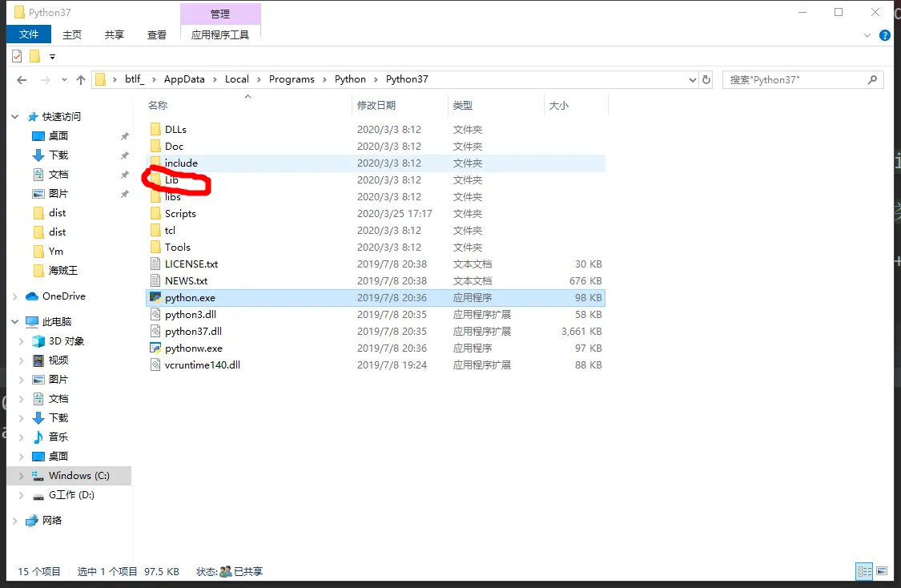Open 3D 对象 in navigation pane
The image size is (901, 588).
click(66, 341)
